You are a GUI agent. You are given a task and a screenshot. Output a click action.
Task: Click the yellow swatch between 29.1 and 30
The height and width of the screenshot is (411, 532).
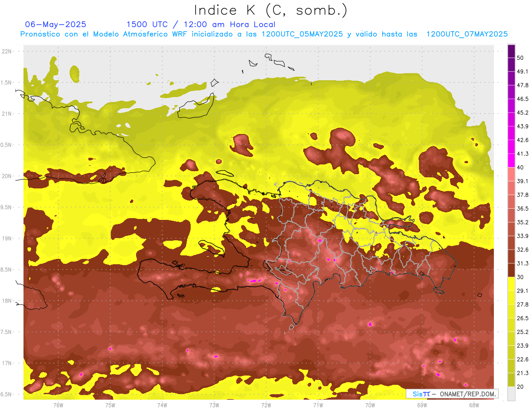point(511,284)
